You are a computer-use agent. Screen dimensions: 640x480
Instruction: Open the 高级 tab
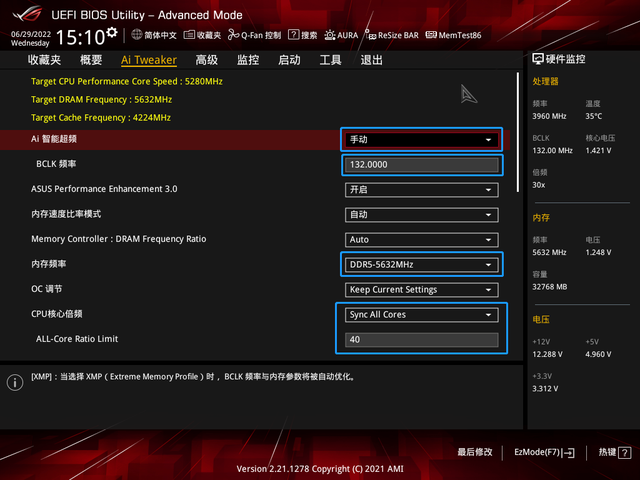click(x=207, y=60)
